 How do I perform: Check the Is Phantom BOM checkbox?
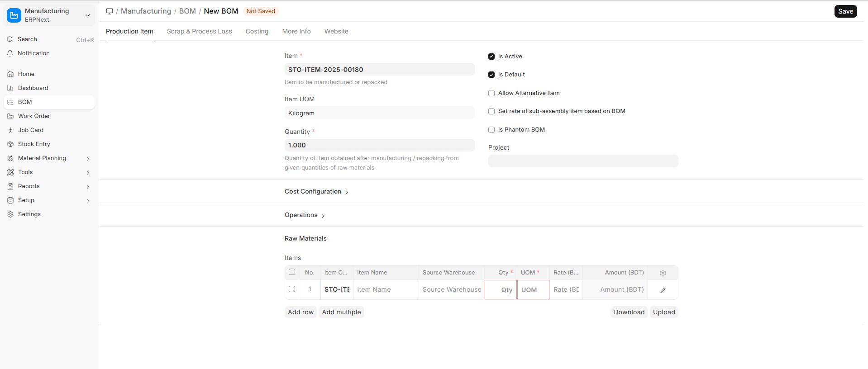pos(491,130)
